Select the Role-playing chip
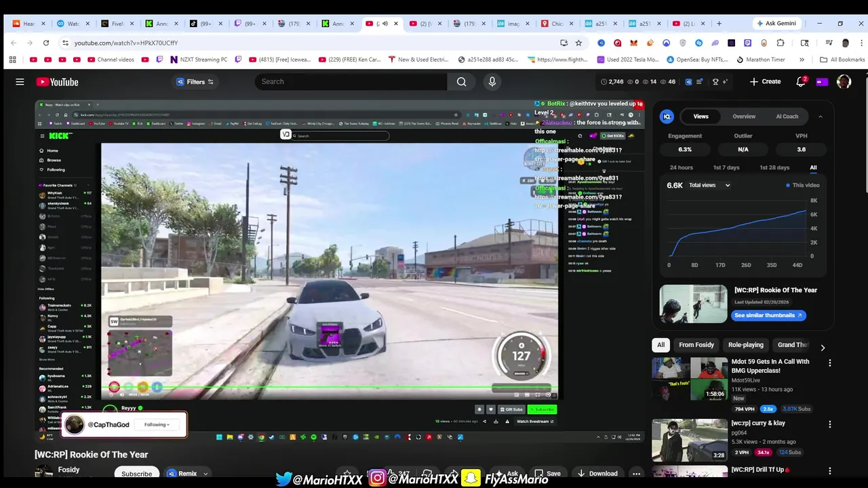 745,345
